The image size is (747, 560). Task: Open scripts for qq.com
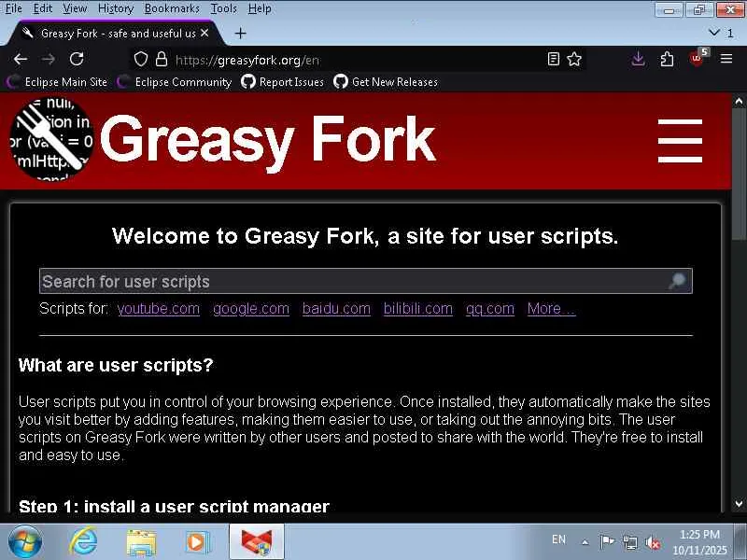pyautogui.click(x=490, y=309)
